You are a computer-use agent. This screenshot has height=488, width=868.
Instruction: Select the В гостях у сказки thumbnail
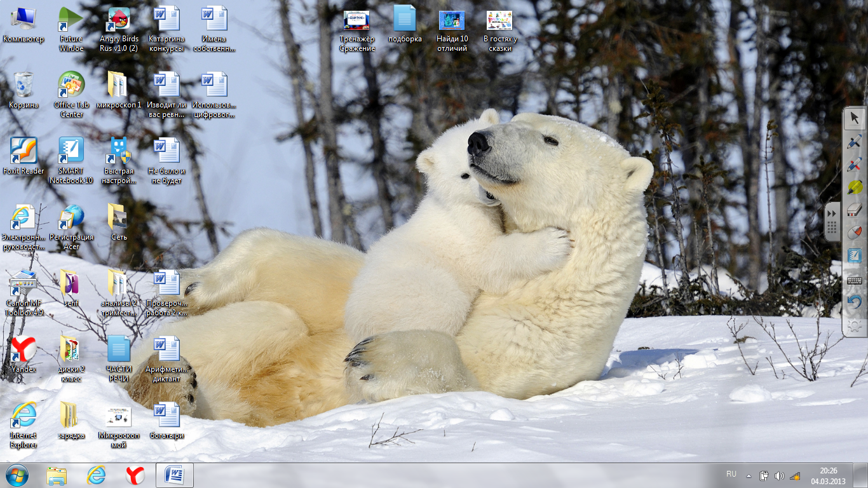[499, 30]
